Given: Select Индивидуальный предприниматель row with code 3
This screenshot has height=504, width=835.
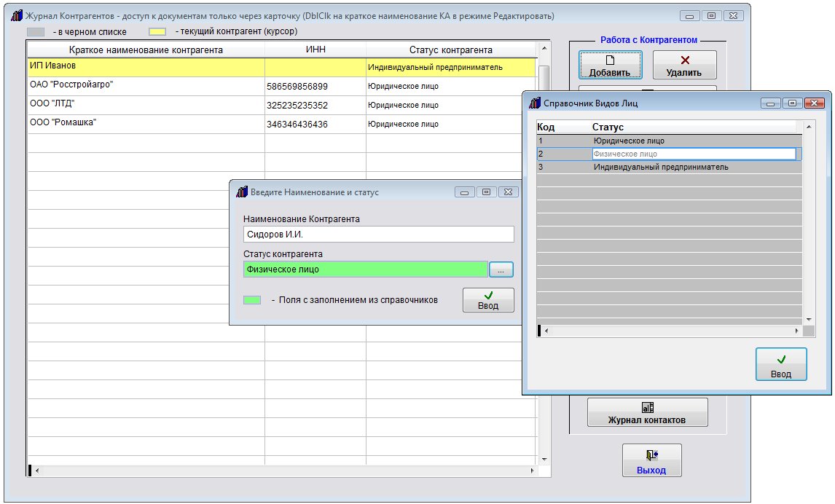Looking at the screenshot, I should pyautogui.click(x=660, y=167).
